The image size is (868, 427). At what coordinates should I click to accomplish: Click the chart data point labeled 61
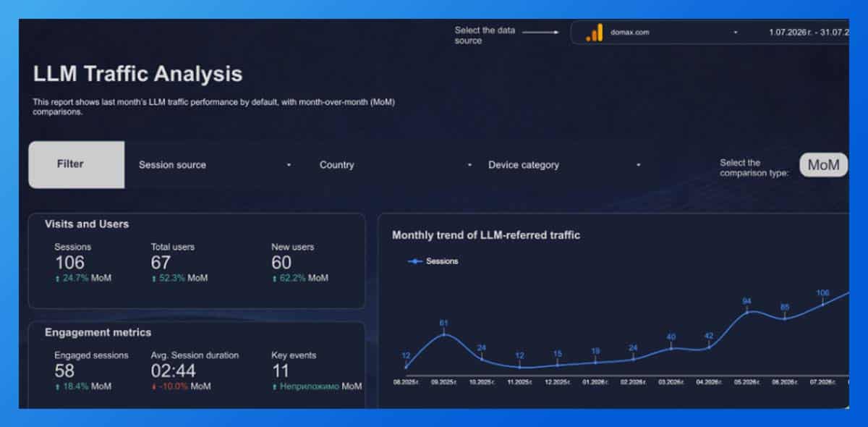pos(444,334)
